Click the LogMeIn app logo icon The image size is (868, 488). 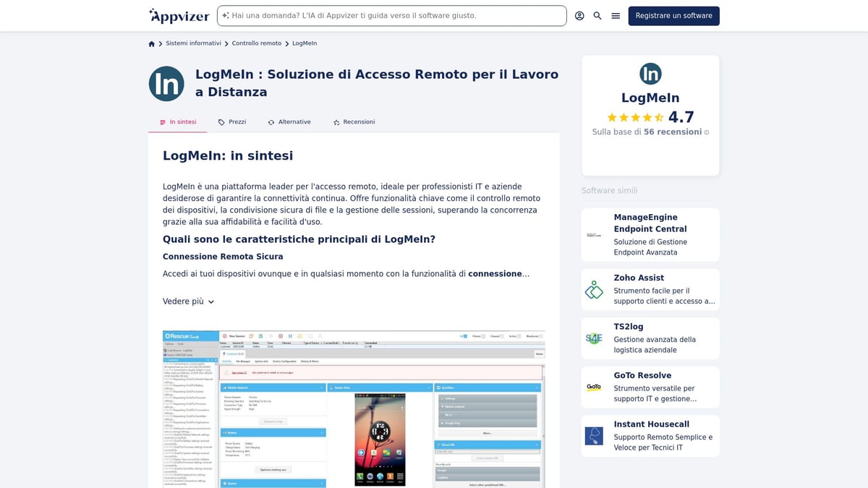166,83
